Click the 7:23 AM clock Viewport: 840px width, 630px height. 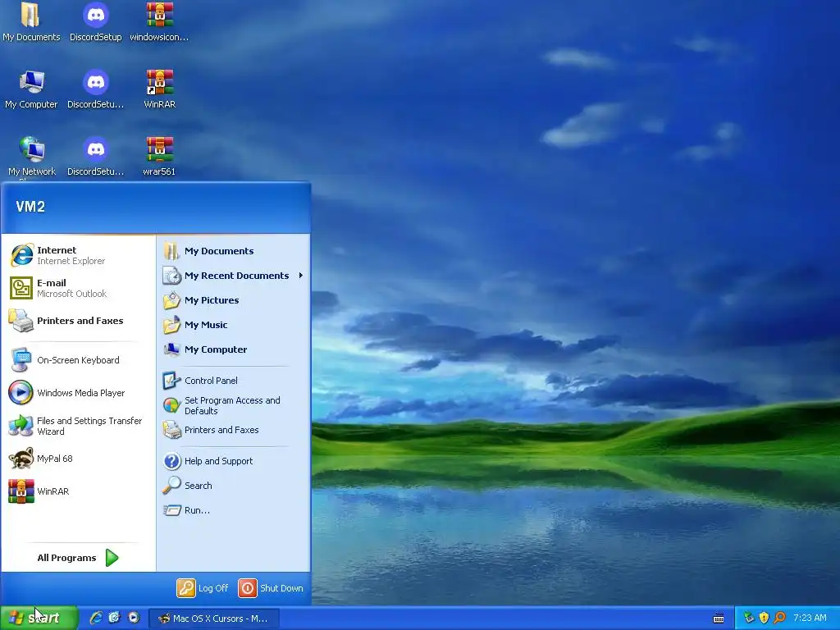pyautogui.click(x=810, y=618)
